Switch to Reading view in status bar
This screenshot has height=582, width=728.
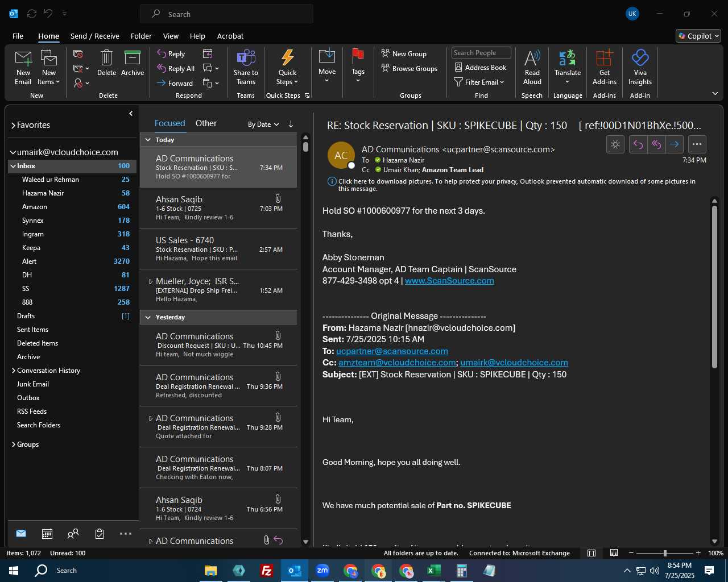point(614,553)
